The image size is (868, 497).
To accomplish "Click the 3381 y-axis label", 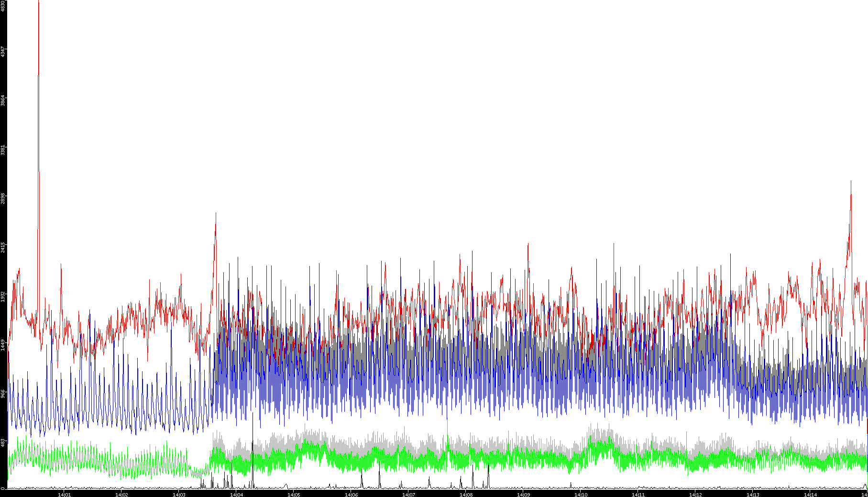I will [x=3, y=149].
